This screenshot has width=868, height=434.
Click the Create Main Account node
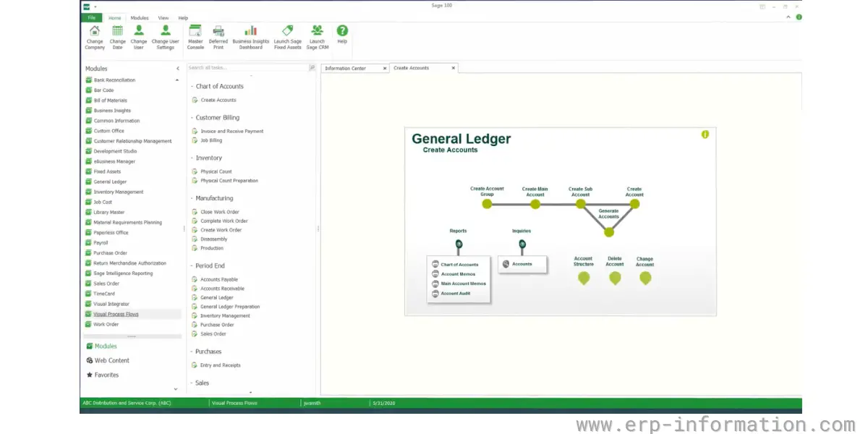pyautogui.click(x=535, y=204)
